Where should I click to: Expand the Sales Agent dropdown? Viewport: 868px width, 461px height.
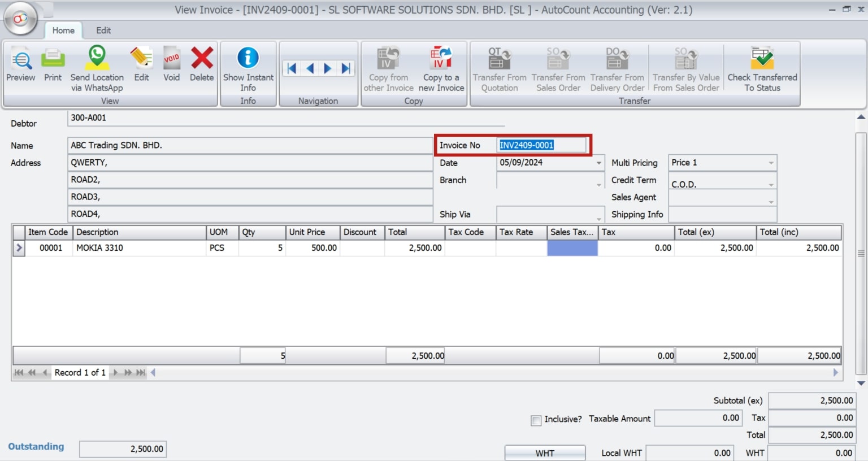tap(772, 201)
